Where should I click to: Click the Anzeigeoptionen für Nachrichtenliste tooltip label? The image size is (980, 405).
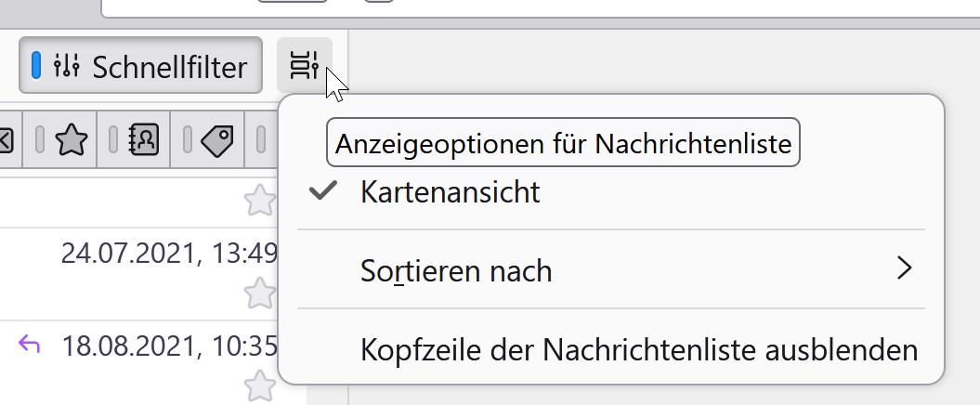pos(564,144)
